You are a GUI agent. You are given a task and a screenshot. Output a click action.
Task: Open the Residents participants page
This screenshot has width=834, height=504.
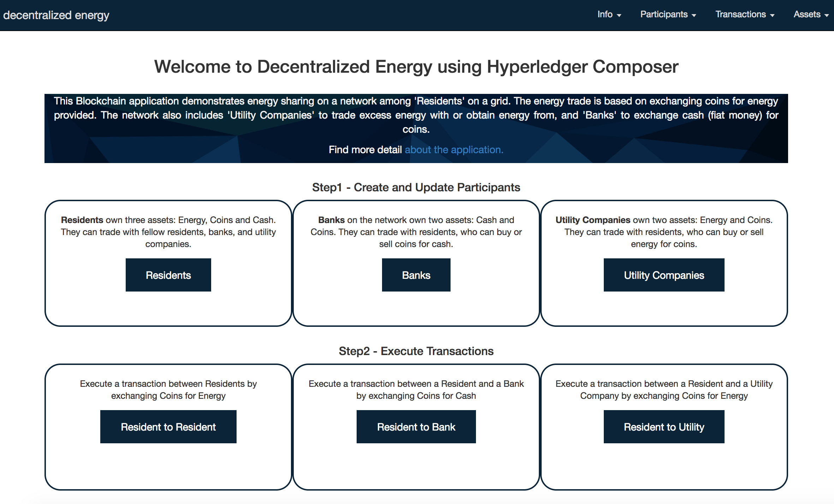pos(168,275)
